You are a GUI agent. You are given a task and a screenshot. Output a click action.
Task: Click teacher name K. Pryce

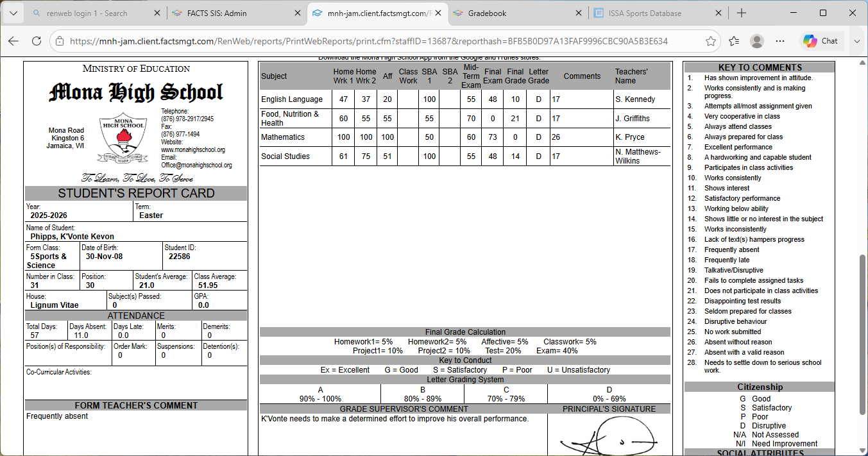point(630,137)
